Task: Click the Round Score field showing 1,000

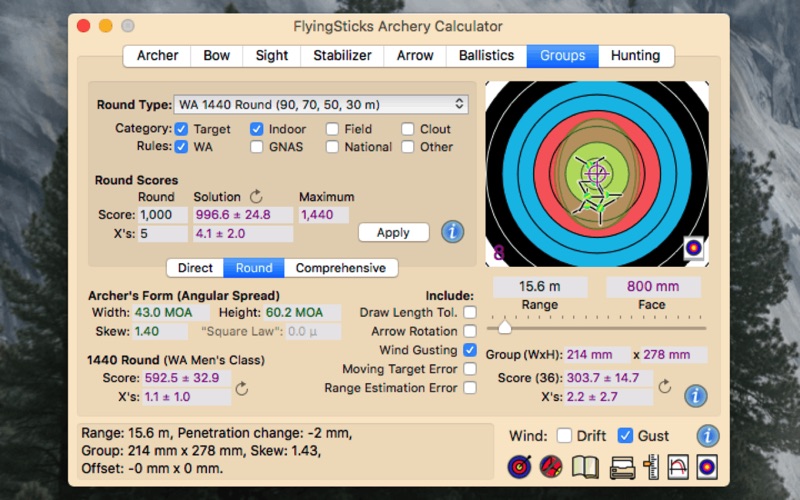Action: click(163, 215)
